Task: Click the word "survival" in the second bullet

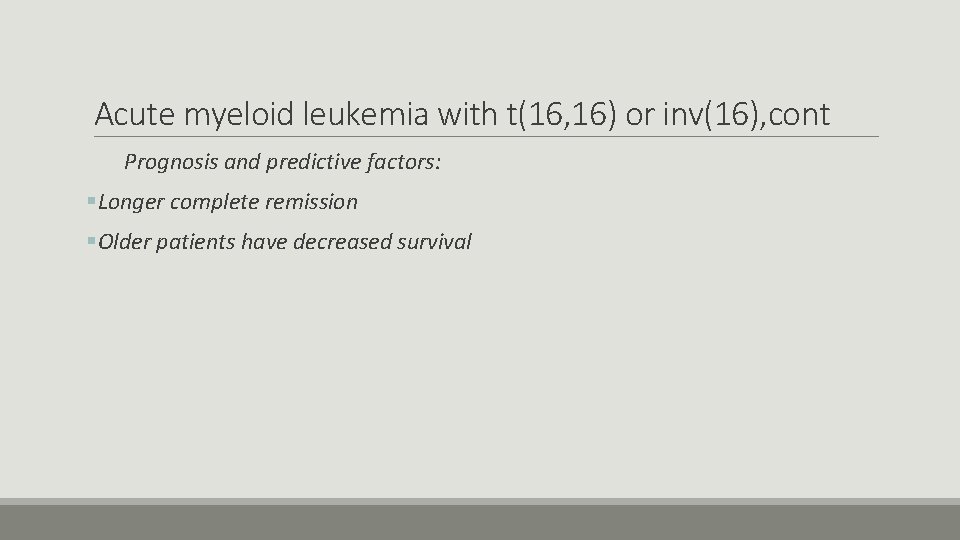Action: click(x=434, y=242)
